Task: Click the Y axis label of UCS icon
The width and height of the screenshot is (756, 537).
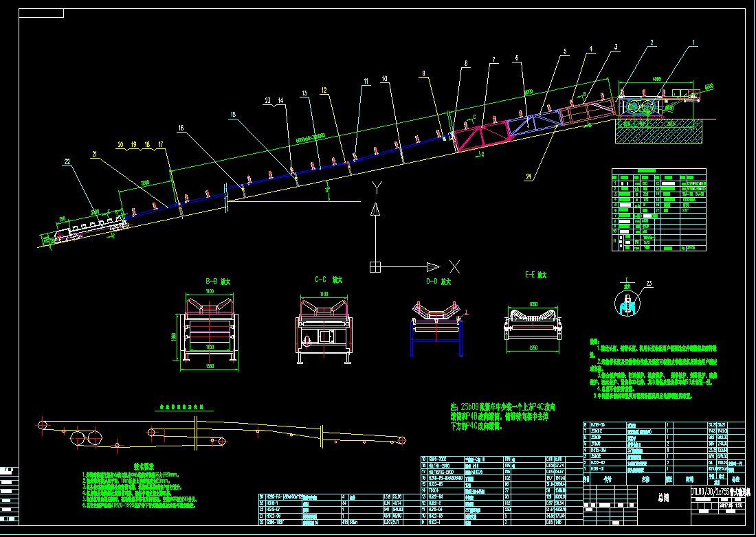Action: tap(375, 187)
